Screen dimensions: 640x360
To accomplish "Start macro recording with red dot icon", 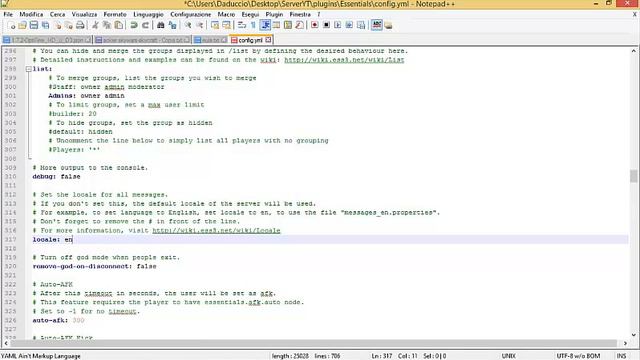I will [314, 25].
